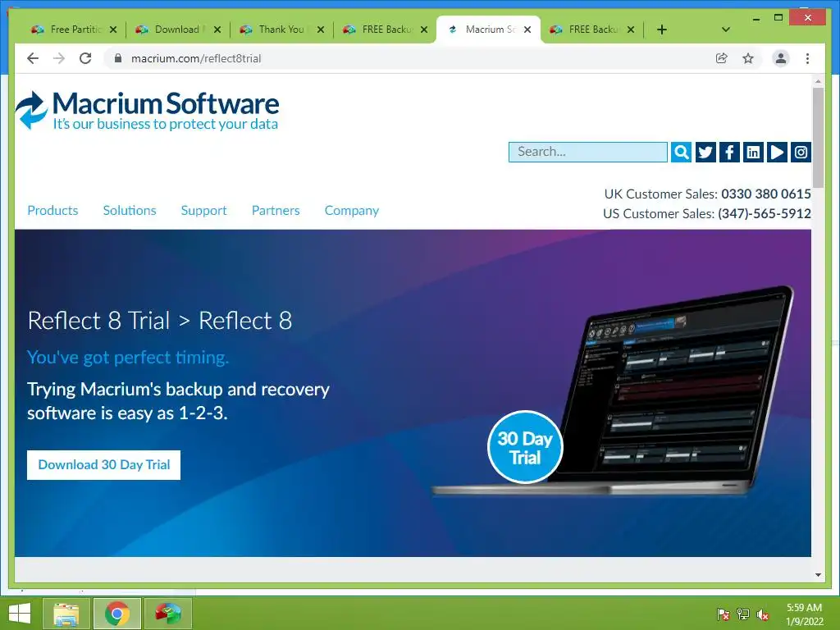Close the 'Thank You' tab
Viewport: 840px width, 630px height.
pyautogui.click(x=321, y=30)
